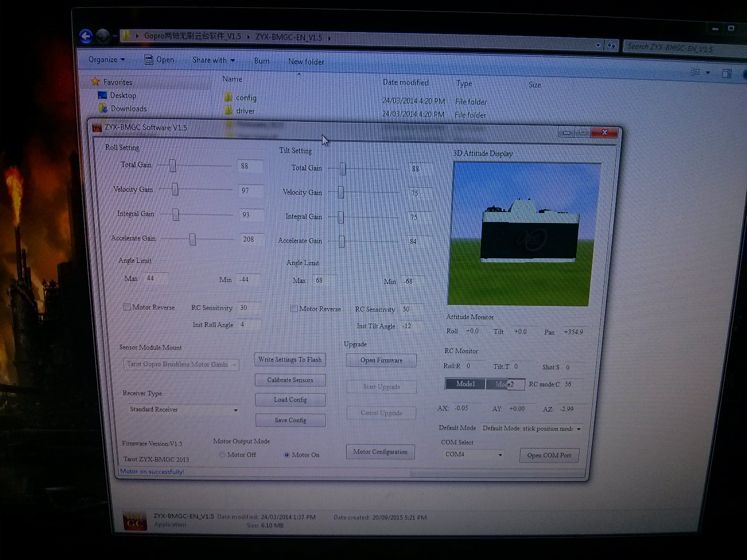The width and height of the screenshot is (747, 560).
Task: Click the Motor Configuration button
Action: 380,452
